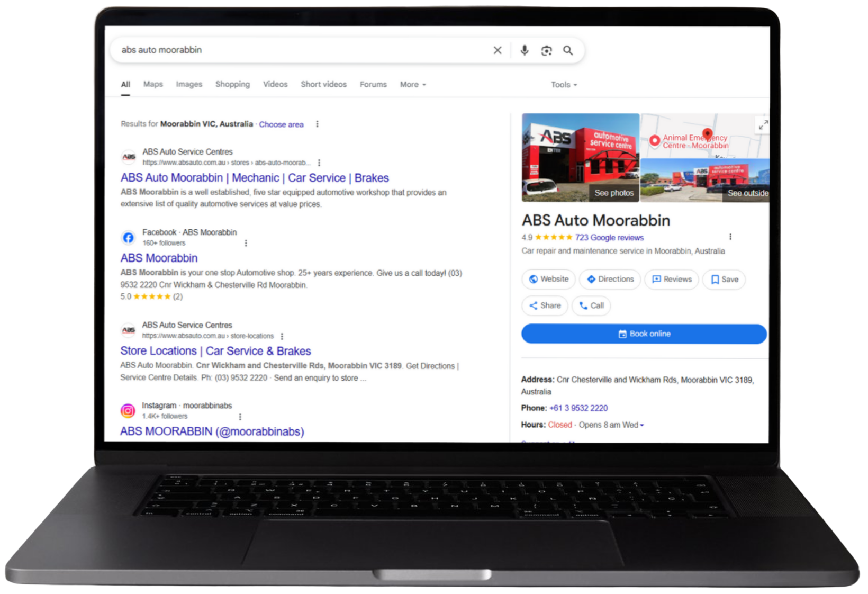Click the magnifying glass search icon
The width and height of the screenshot is (868, 594).
click(x=568, y=50)
